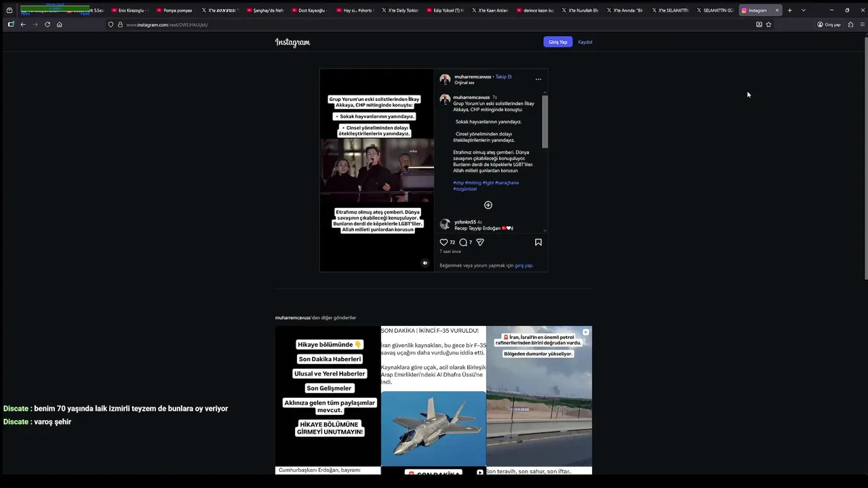Open the three-dot more options menu
This screenshot has height=488, width=868.
pos(538,79)
